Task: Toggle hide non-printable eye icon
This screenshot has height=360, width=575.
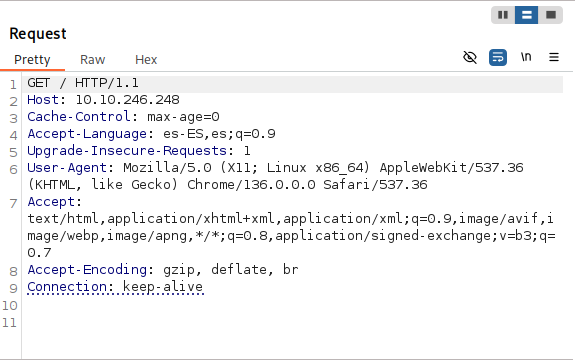Action: [470, 57]
